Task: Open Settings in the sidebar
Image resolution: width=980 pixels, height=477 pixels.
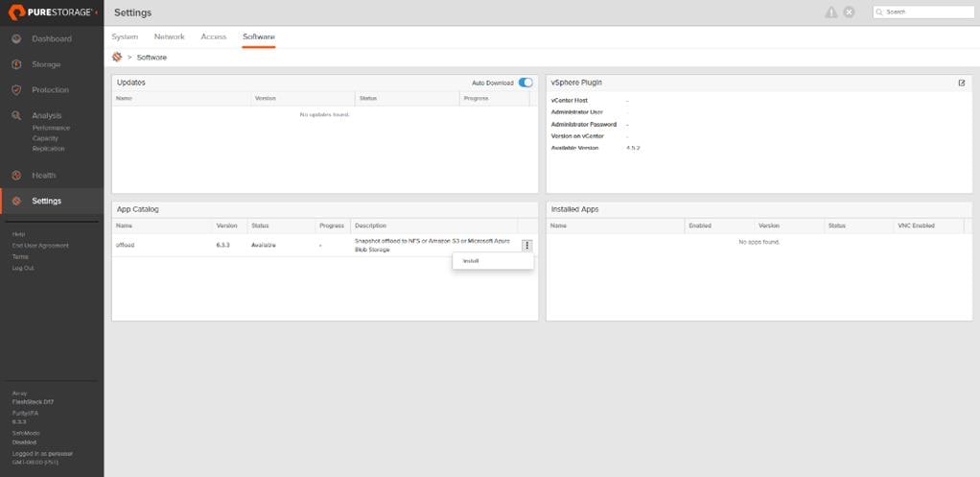Action: pyautogui.click(x=47, y=202)
